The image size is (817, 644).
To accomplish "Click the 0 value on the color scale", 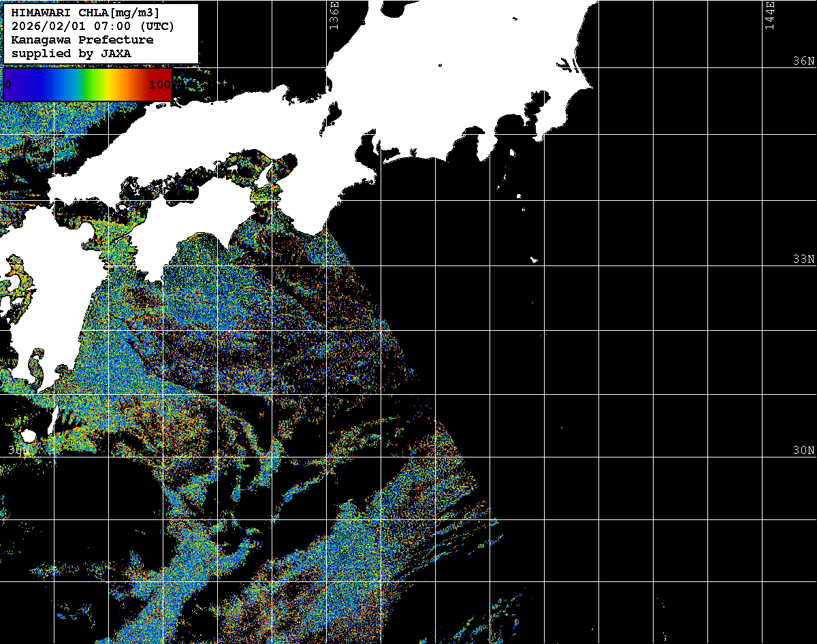I will [x=8, y=84].
